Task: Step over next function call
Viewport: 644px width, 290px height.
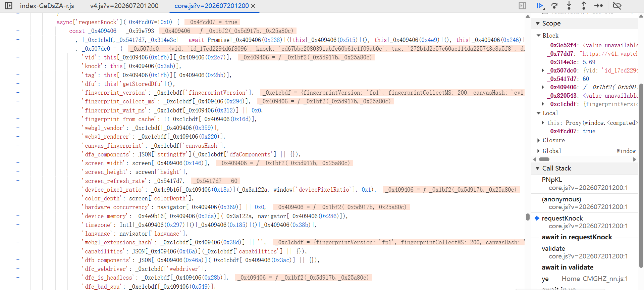Action: tap(554, 6)
